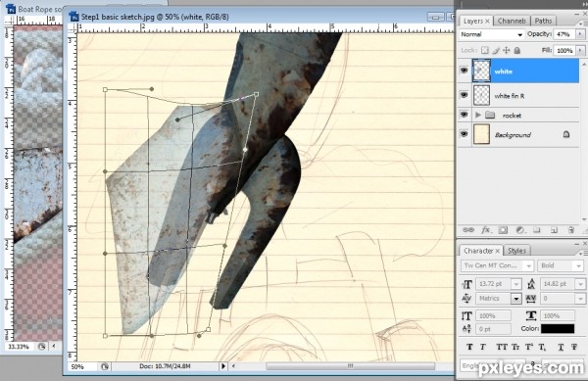This screenshot has width=588, height=381.
Task: Toggle All Caps text style
Action: point(502,347)
